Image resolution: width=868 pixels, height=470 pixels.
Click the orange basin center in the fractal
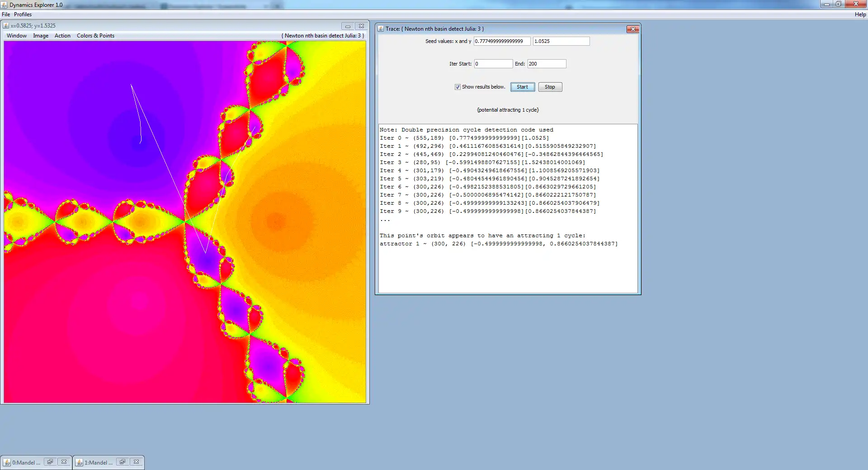coord(276,221)
